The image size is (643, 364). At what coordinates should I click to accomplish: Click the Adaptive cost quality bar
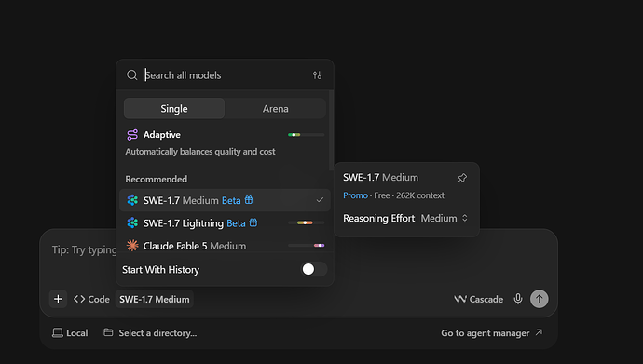point(306,135)
